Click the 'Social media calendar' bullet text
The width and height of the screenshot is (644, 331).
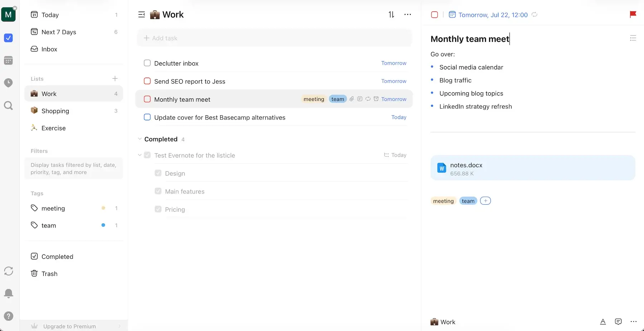[x=471, y=67]
